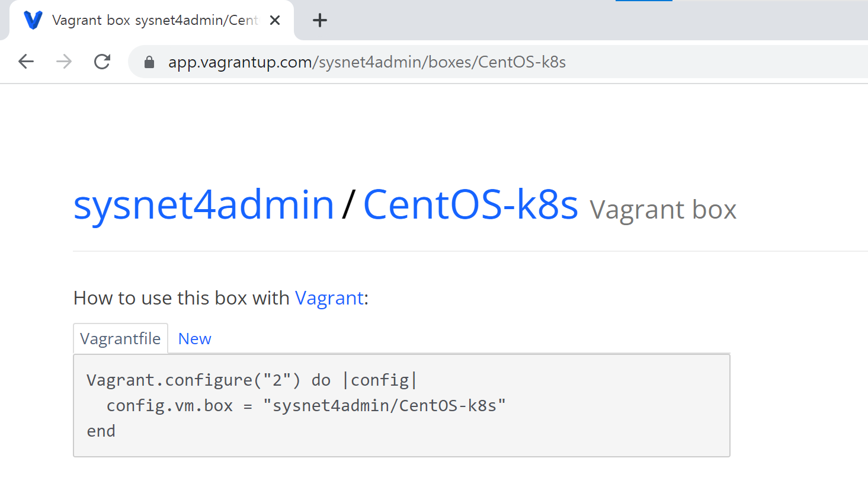Click the 'Vagrant.configure("2") do |config|' line

(252, 380)
